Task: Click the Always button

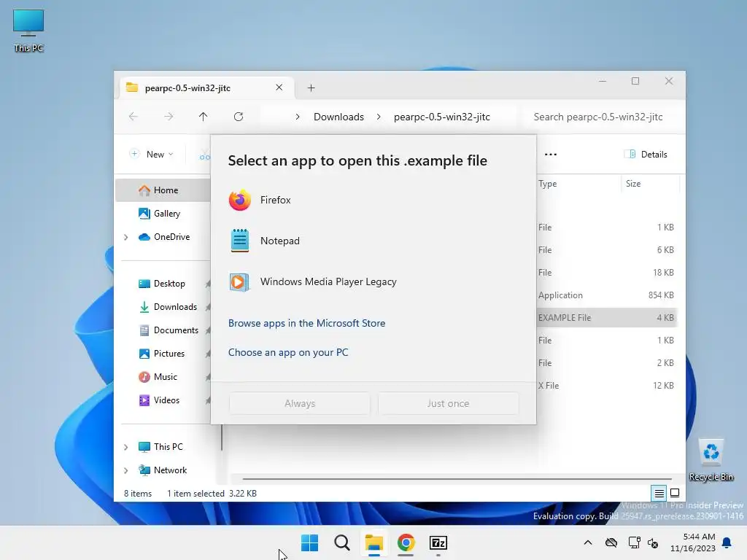Action: click(x=300, y=403)
